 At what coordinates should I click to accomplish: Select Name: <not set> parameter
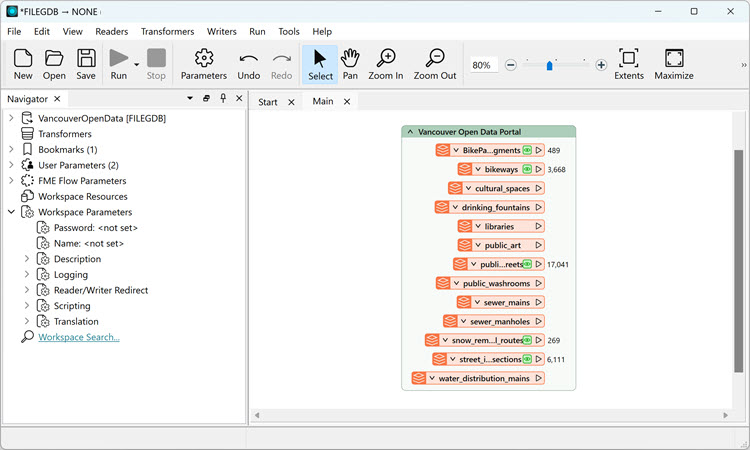(x=88, y=243)
